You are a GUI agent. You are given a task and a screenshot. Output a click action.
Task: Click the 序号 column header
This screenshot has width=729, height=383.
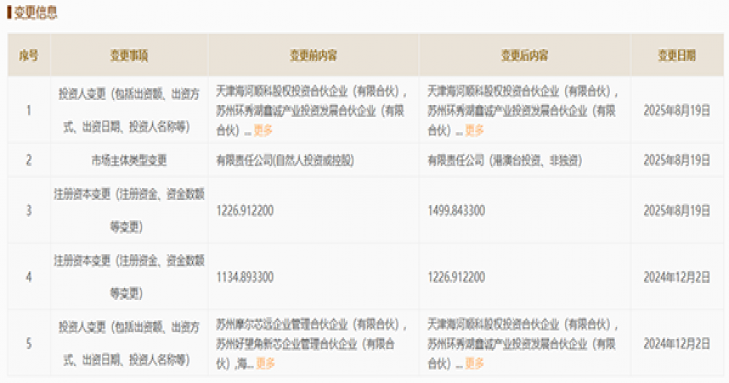[28, 56]
